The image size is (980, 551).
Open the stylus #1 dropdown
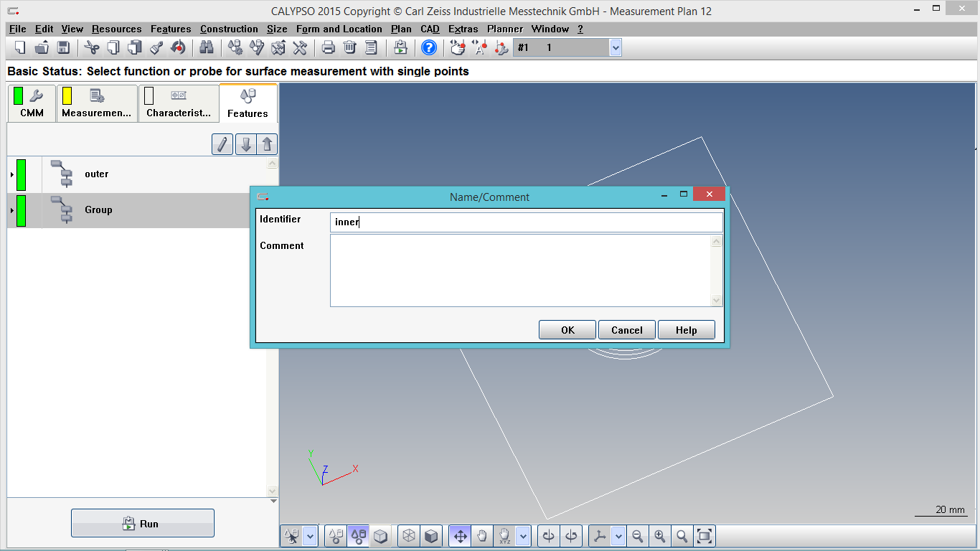[616, 47]
